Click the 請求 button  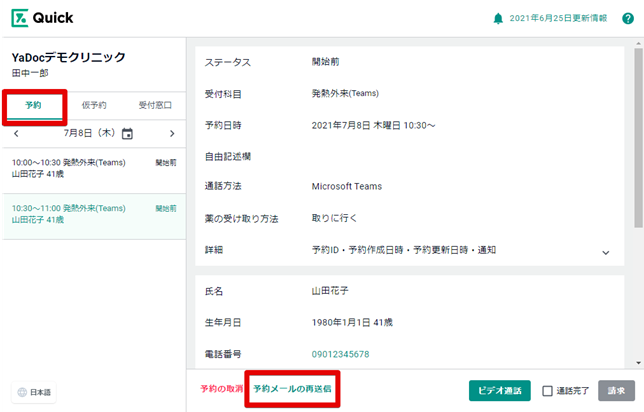tap(616, 391)
